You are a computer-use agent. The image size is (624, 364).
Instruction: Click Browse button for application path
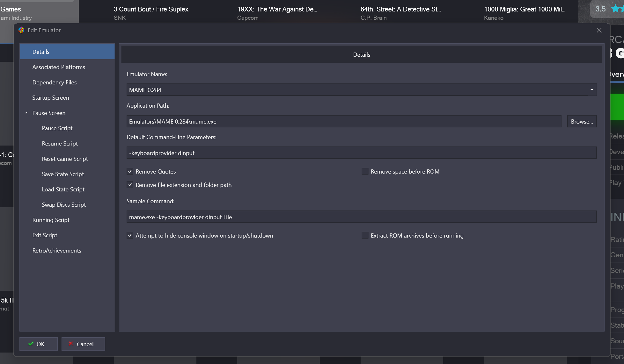click(x=582, y=122)
